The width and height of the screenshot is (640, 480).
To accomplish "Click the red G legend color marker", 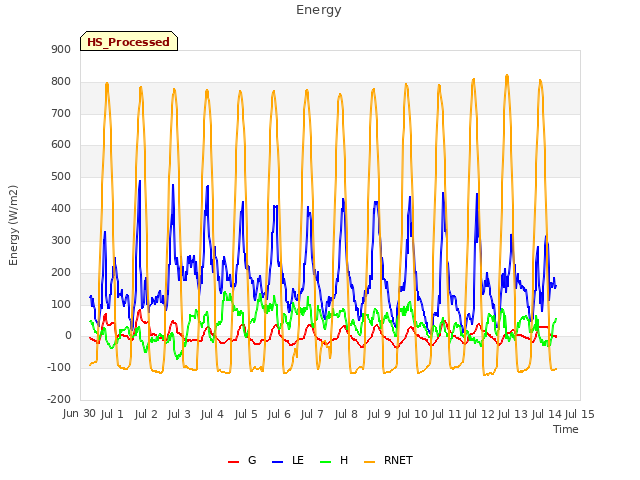I will coord(233,462).
